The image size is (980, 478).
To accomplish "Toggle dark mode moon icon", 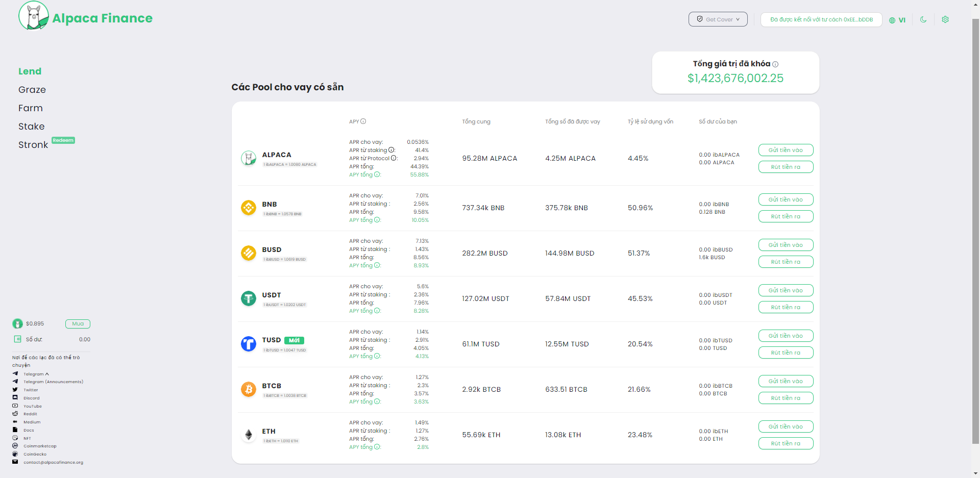I will [x=923, y=19].
